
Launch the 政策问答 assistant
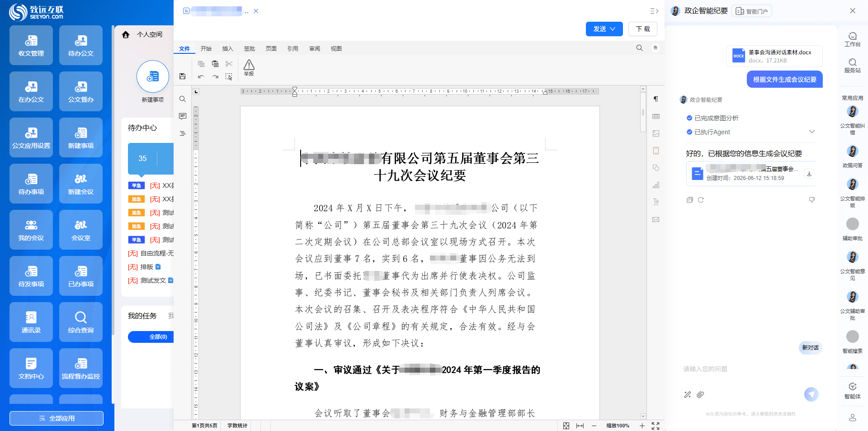coord(853,156)
